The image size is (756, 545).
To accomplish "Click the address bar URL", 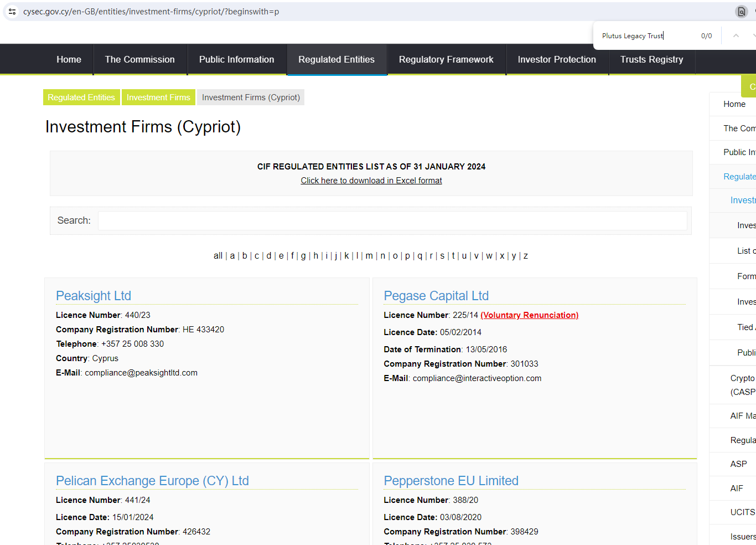I will coord(151,12).
